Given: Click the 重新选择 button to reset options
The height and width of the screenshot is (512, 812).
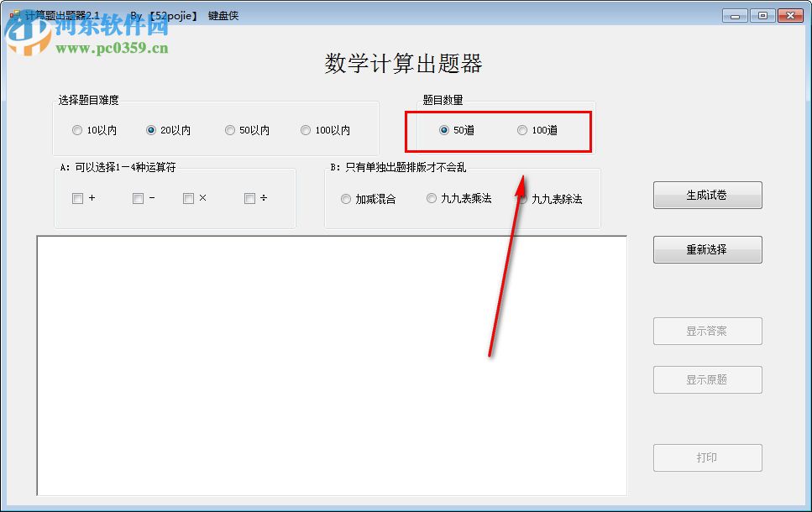Looking at the screenshot, I should 707,249.
